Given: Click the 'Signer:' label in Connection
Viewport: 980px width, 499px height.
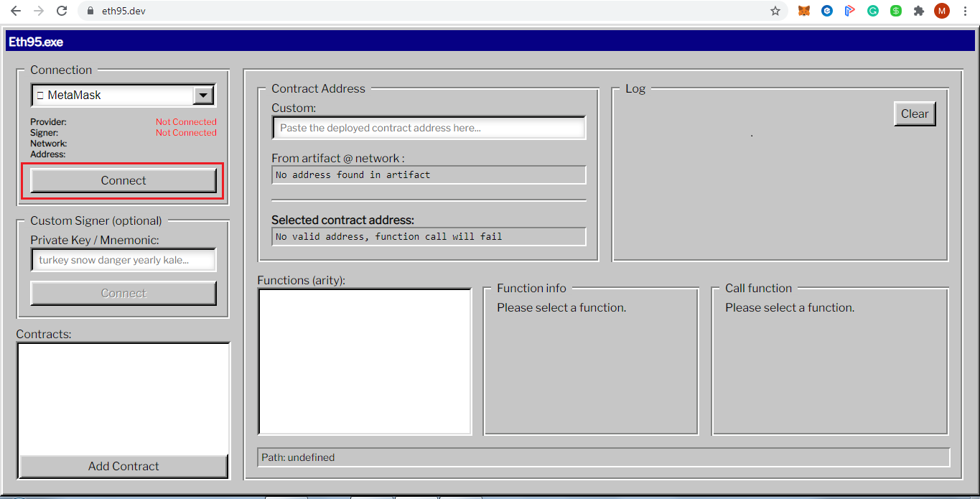Looking at the screenshot, I should pyautogui.click(x=45, y=133).
